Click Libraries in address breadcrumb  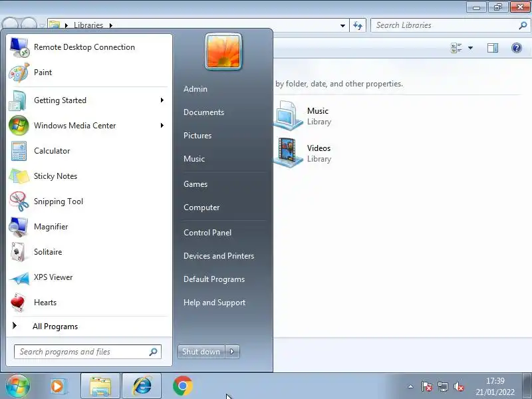coord(88,25)
